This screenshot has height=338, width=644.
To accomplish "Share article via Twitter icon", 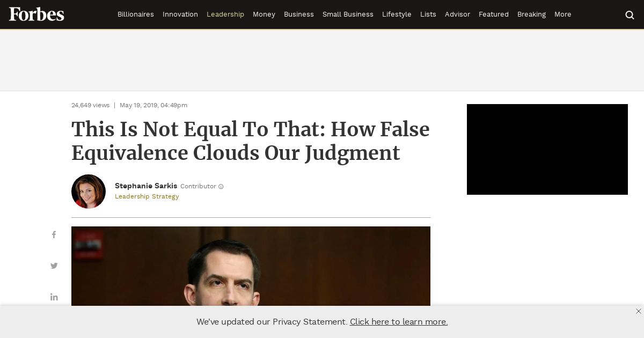I will point(54,266).
